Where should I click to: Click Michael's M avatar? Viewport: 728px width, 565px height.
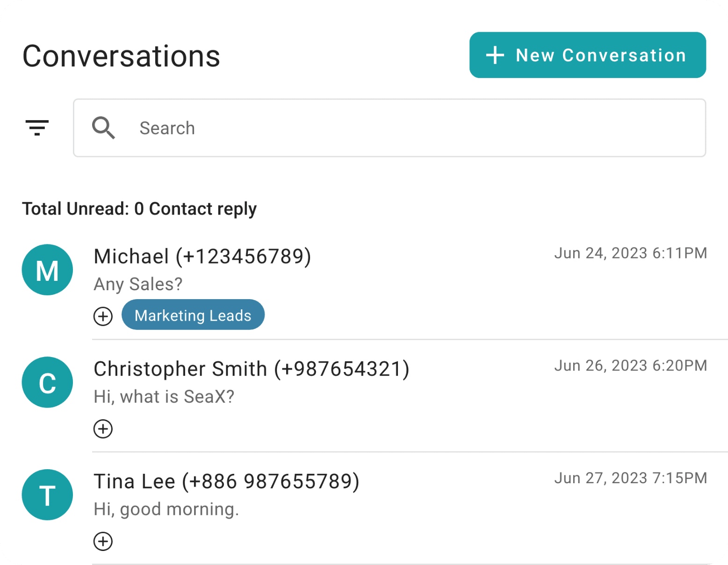click(47, 270)
